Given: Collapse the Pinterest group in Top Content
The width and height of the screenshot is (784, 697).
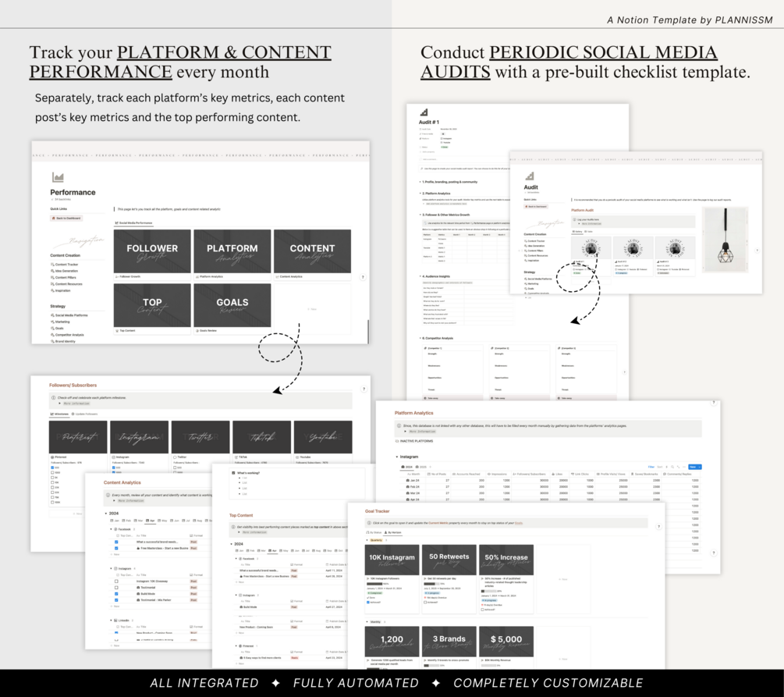Looking at the screenshot, I should coord(236,646).
